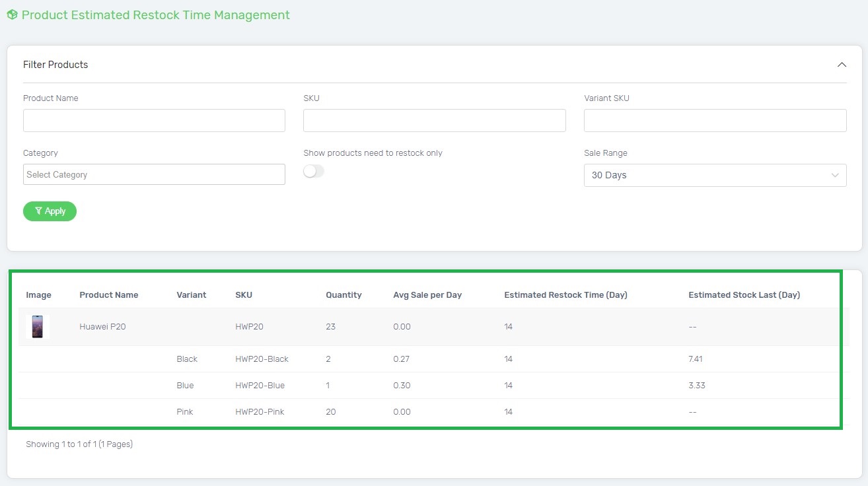The image size is (868, 486).
Task: Click the Estimated Restock Time column header
Action: tap(565, 295)
